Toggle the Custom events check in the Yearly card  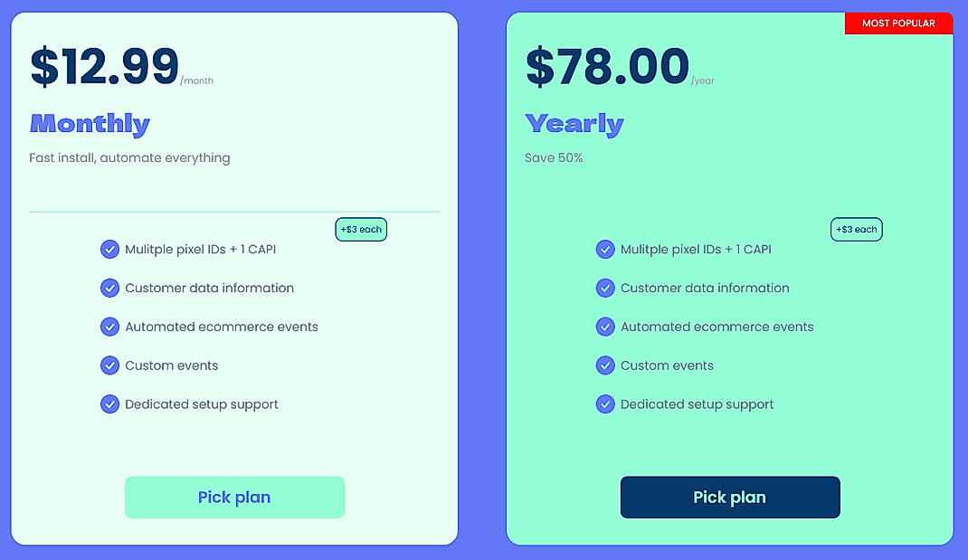(605, 365)
